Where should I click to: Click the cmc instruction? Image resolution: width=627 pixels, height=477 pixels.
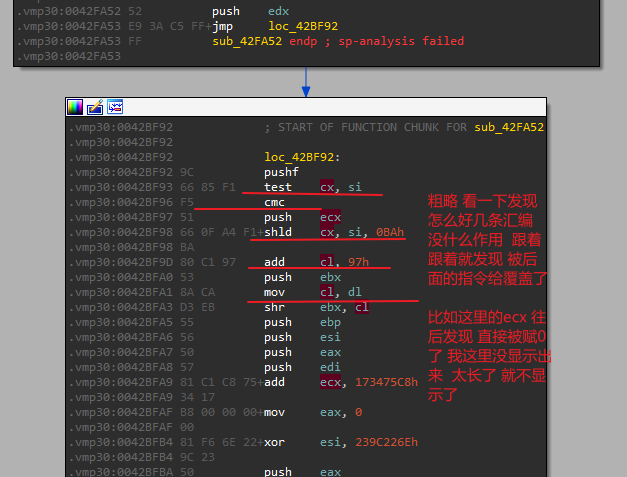(x=274, y=202)
